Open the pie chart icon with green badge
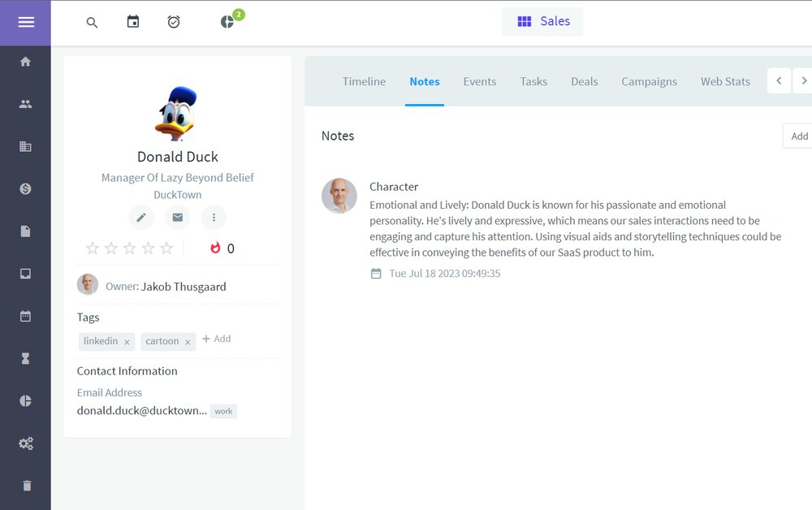 [227, 22]
